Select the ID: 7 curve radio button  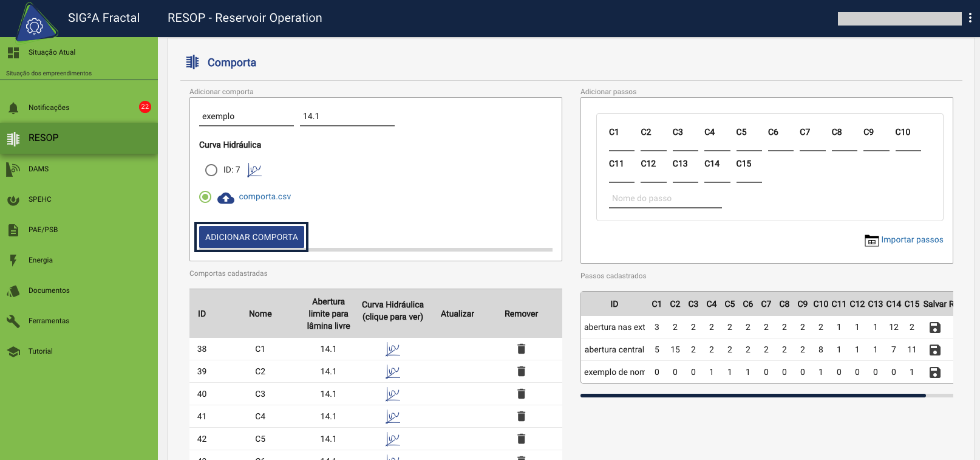(x=211, y=170)
